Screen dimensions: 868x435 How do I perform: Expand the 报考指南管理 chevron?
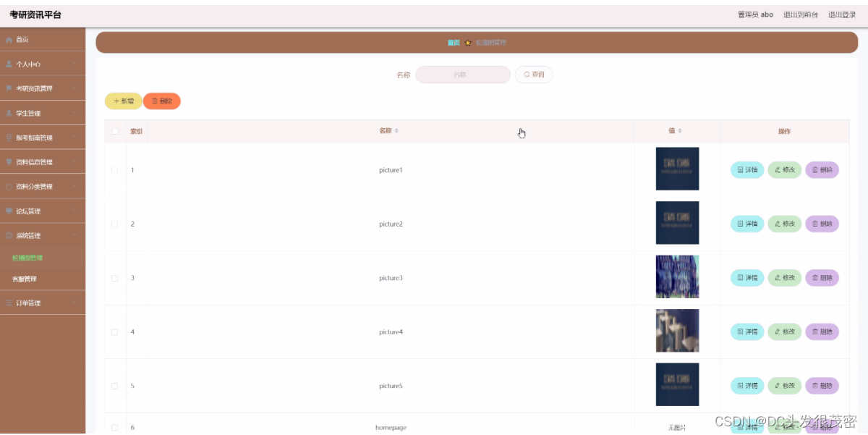point(75,138)
